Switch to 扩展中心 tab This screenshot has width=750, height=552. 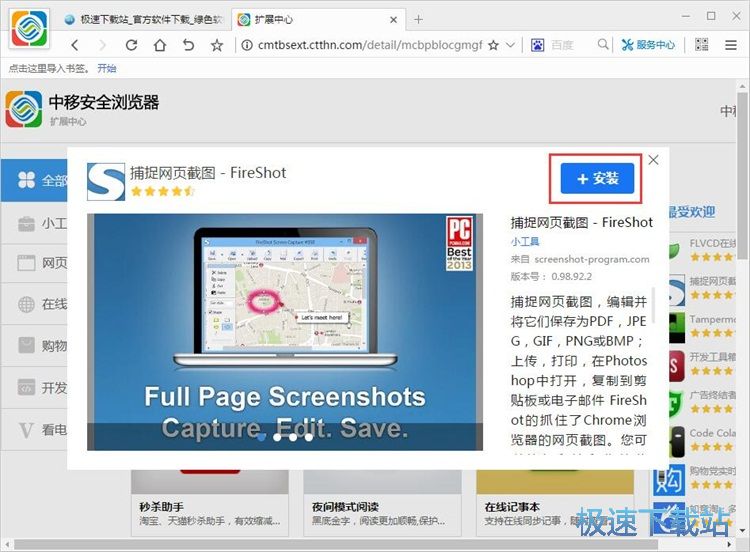[318, 20]
